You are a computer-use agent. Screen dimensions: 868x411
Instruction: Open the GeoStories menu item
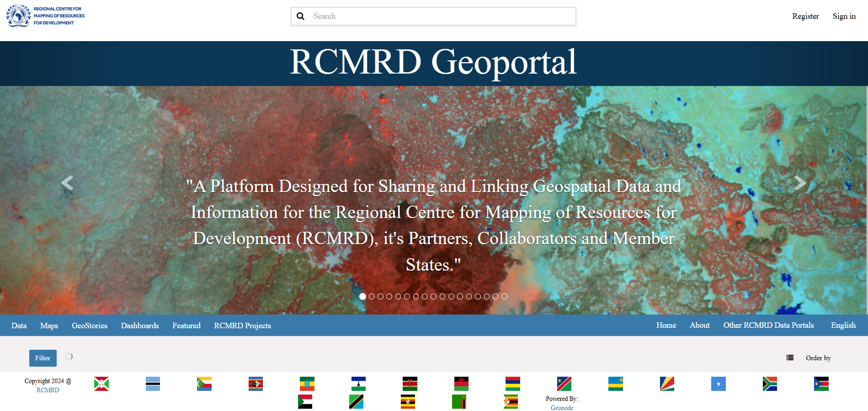90,326
